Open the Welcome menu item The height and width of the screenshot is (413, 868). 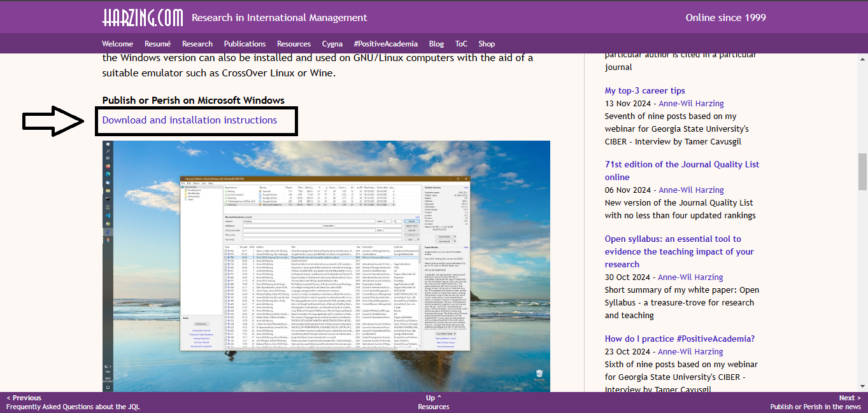(x=118, y=44)
